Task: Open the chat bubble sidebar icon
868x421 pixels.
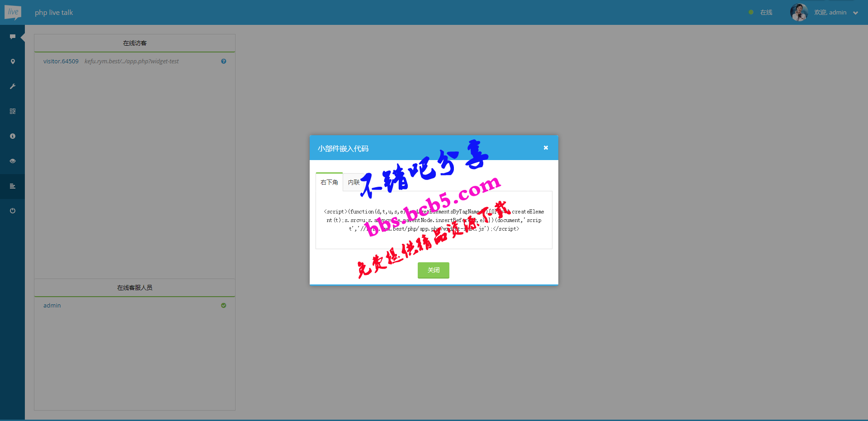Action: pos(13,37)
